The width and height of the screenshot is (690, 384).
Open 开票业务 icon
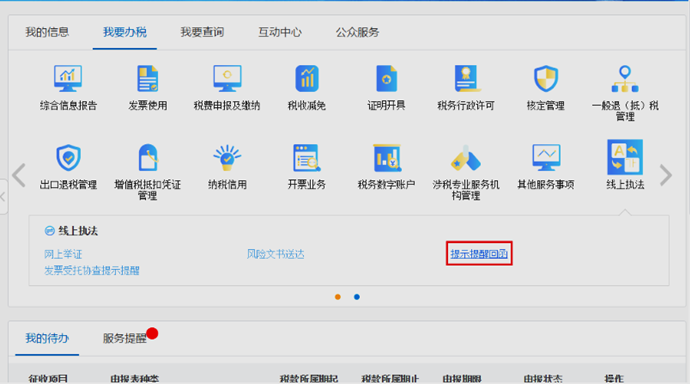point(307,157)
